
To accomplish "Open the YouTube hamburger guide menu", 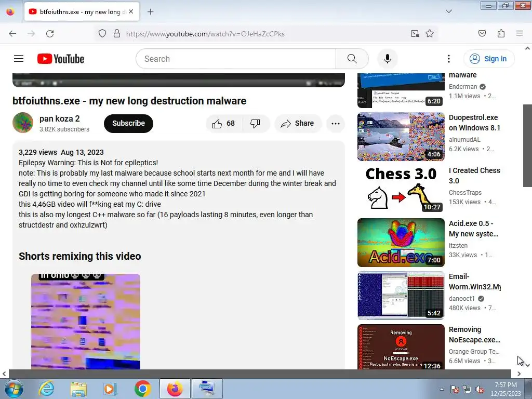I will click(19, 59).
